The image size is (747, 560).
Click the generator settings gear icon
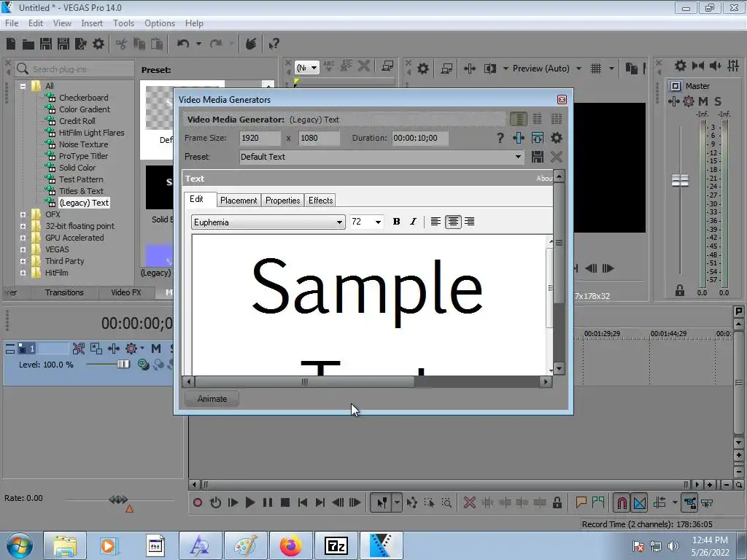pos(556,138)
